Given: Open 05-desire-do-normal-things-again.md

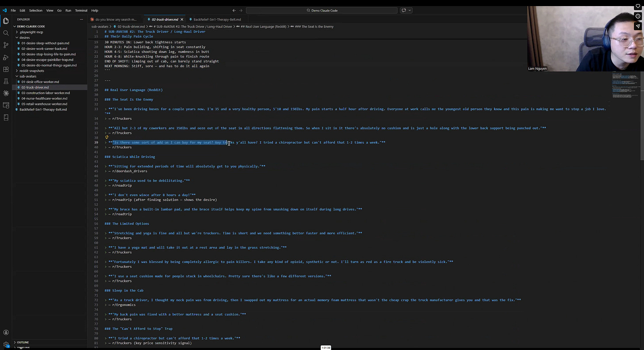Looking at the screenshot, I should 49,65.
